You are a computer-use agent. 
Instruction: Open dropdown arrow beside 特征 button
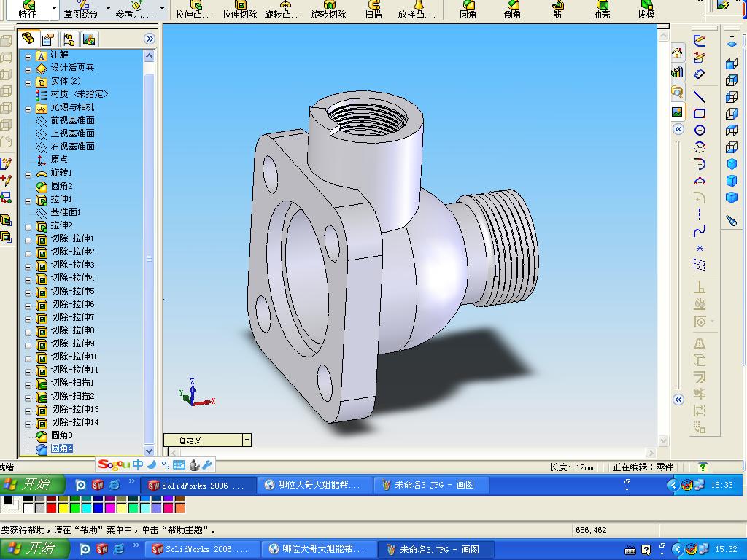click(x=54, y=9)
